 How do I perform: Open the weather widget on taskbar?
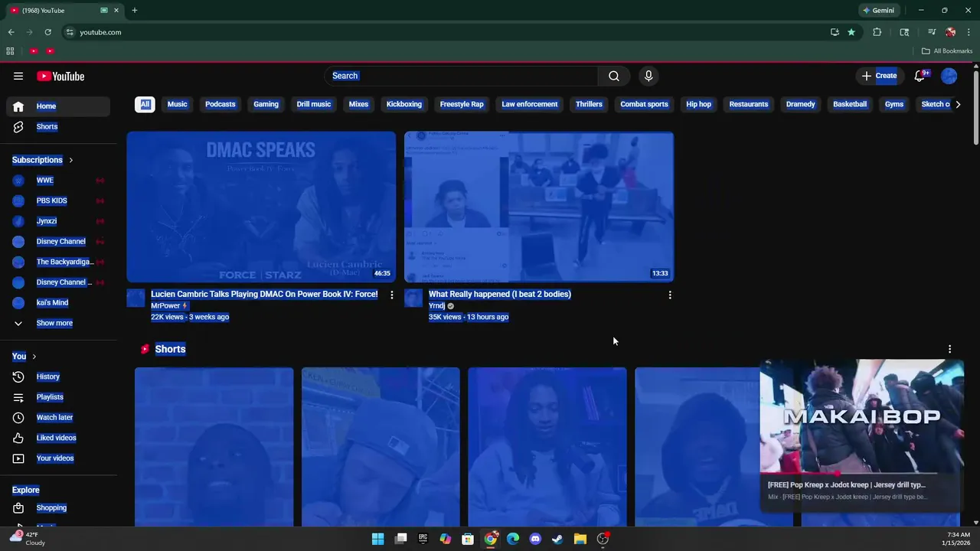[x=28, y=539]
